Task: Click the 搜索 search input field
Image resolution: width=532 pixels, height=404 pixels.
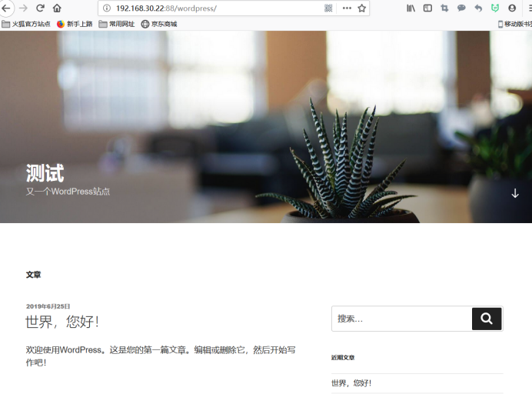Action: point(402,319)
